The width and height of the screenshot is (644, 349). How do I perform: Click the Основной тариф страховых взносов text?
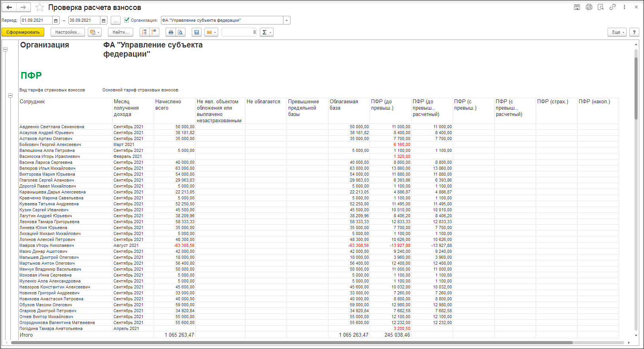point(140,90)
